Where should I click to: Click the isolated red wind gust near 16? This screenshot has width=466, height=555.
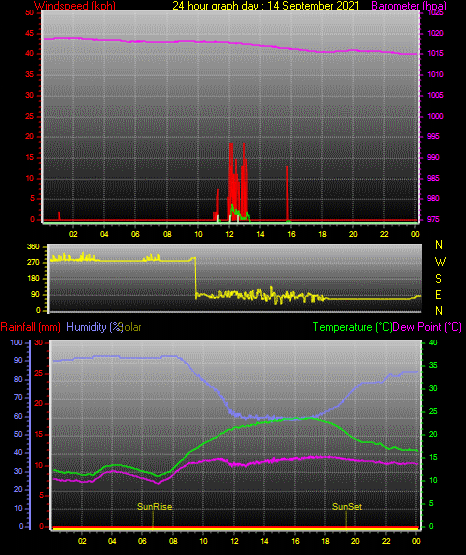(287, 193)
